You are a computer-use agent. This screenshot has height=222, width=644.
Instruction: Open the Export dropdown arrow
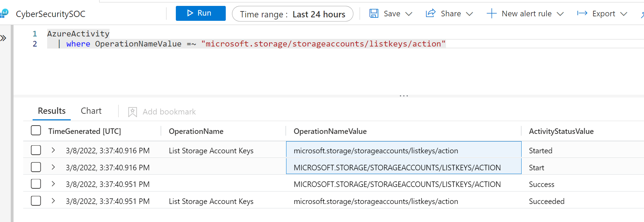(624, 14)
